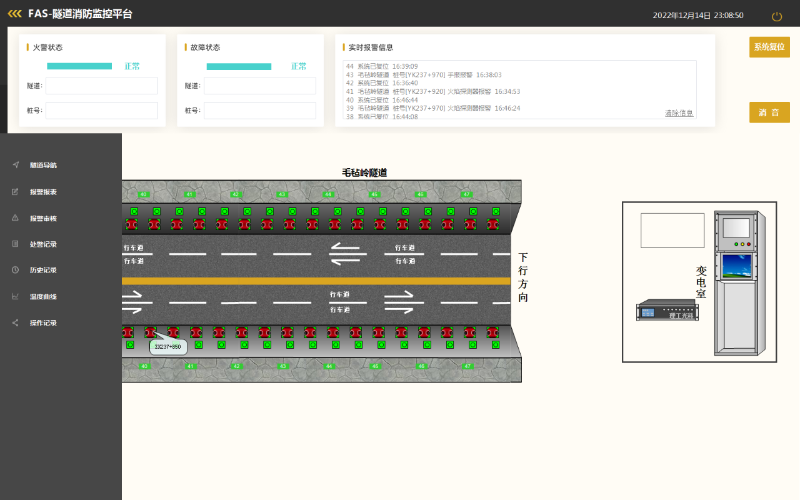
Task: Click the cabinet's blue display screen
Action: [x=739, y=266]
